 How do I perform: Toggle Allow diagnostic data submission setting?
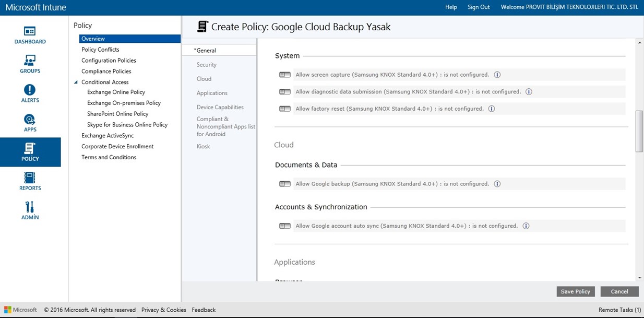click(x=285, y=92)
